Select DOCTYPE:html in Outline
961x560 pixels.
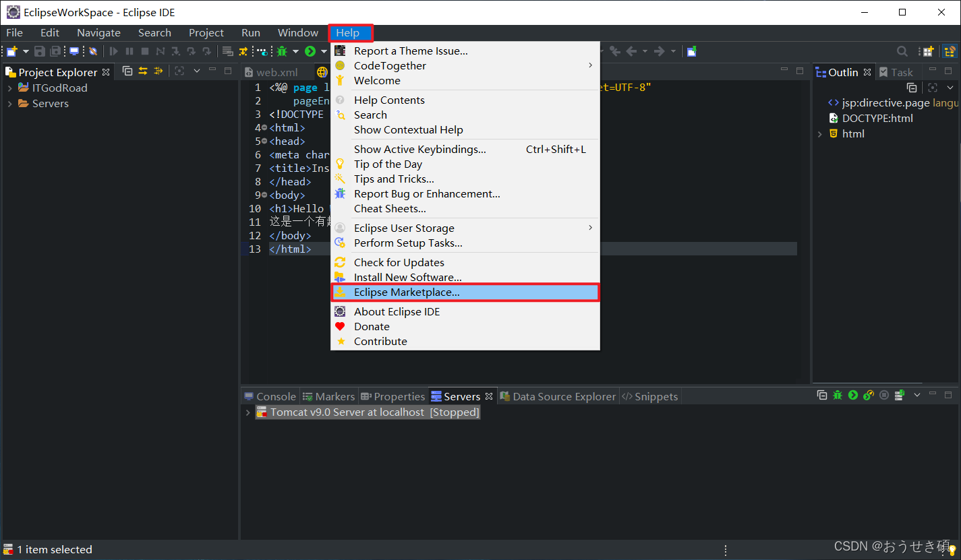(x=877, y=119)
